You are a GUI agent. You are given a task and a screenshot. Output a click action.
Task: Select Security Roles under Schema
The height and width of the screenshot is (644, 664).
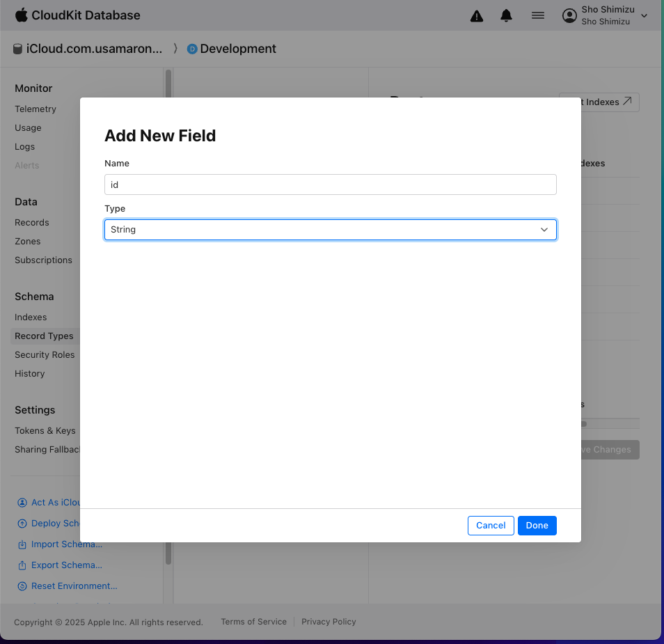pos(45,355)
